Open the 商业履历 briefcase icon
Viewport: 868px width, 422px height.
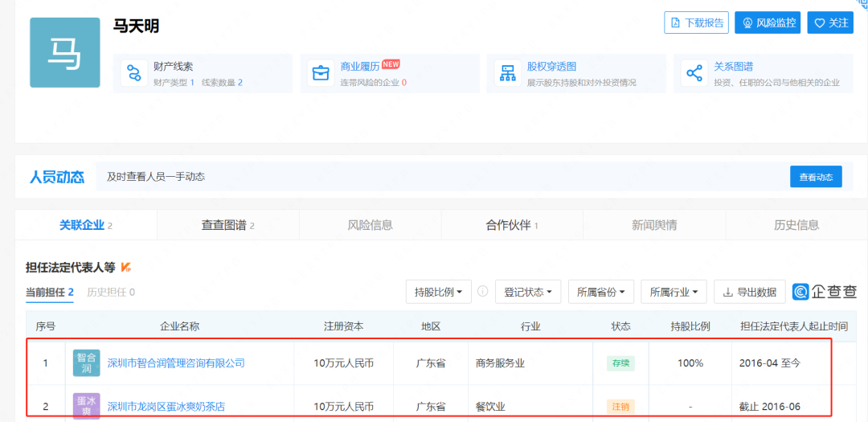[320, 73]
